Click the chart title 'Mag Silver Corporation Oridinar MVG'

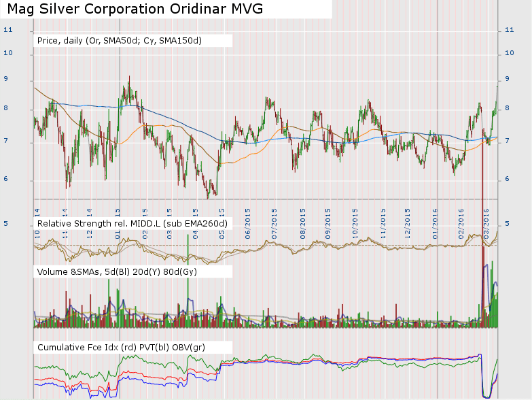(x=135, y=9)
